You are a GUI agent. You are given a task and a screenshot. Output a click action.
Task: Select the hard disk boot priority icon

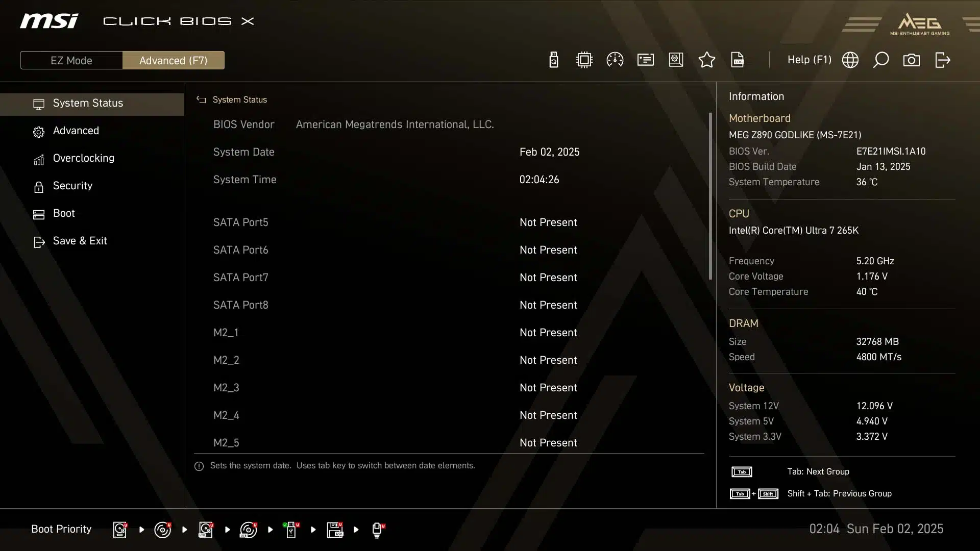tap(120, 530)
